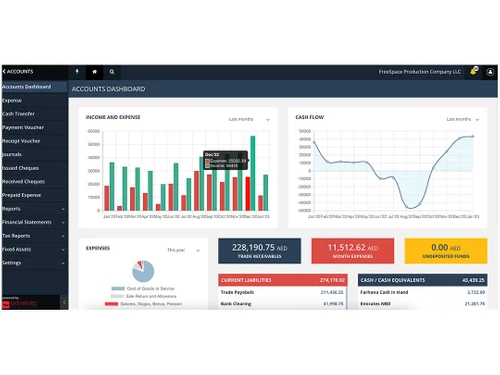This screenshot has width=500, height=375.
Task: Collapse the sidebar with bottom arrow
Action: [64, 302]
